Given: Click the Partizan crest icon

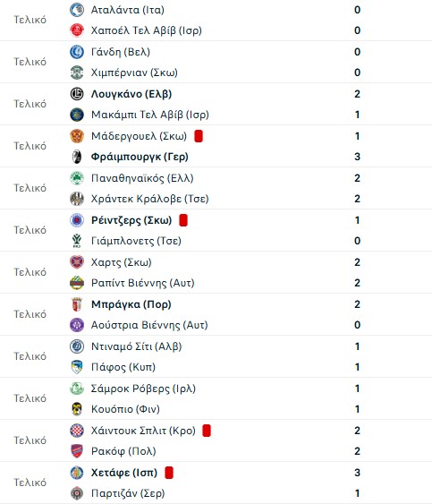Looking at the screenshot, I should [77, 493].
